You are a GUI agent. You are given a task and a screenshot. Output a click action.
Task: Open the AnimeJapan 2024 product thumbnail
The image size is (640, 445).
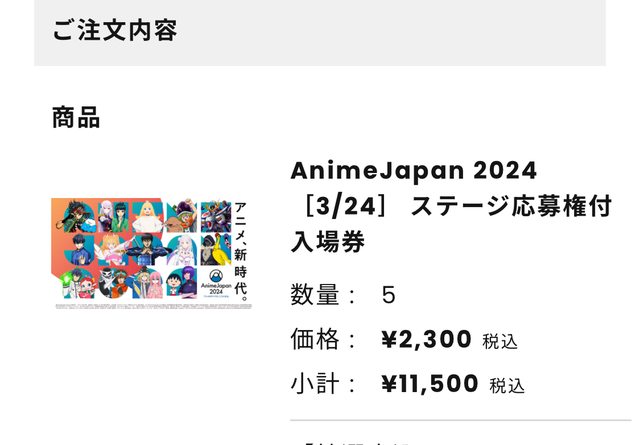tap(151, 252)
